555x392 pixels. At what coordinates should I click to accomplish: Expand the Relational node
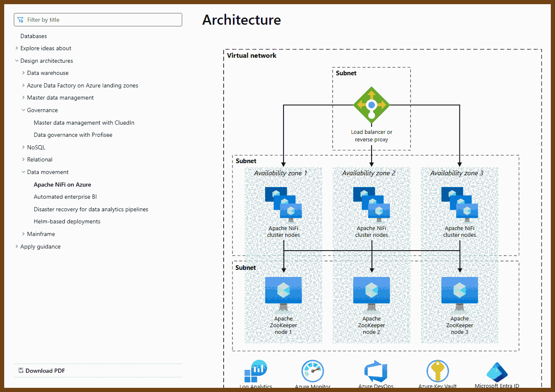pyautogui.click(x=23, y=159)
